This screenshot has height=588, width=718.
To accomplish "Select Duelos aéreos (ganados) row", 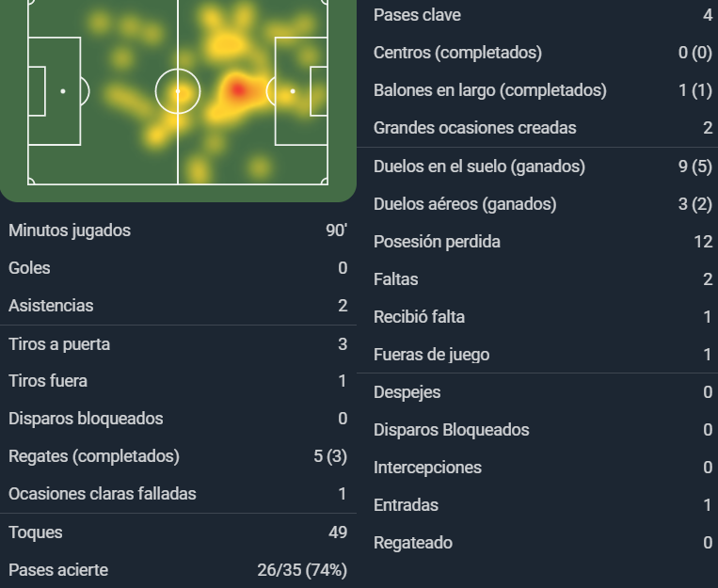I will [x=537, y=204].
